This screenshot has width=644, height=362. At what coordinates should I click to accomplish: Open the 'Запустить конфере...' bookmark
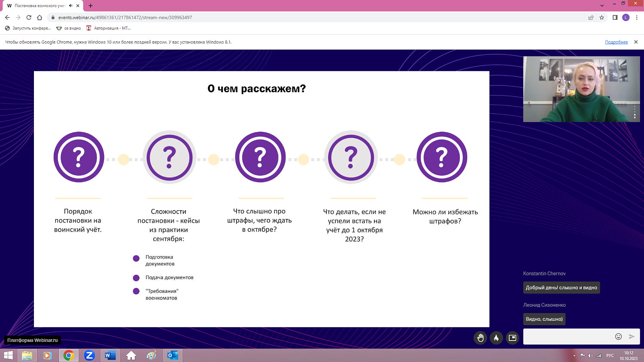point(28,28)
